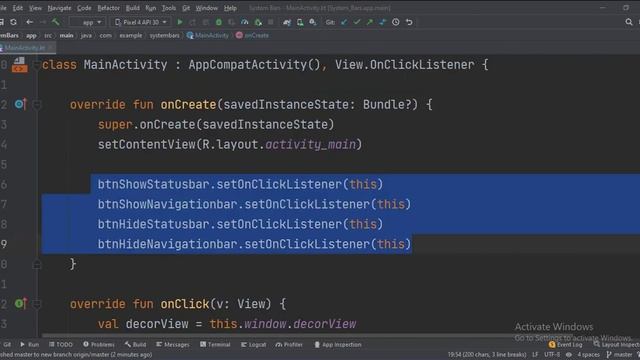
Task: Click the Search Everywhere magnifier icon
Action: coord(629,22)
